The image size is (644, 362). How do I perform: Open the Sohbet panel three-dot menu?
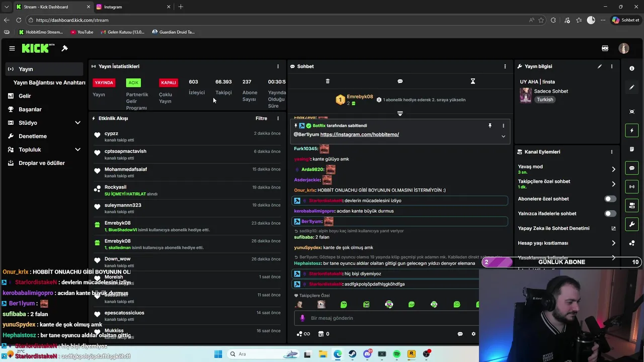coord(505,66)
